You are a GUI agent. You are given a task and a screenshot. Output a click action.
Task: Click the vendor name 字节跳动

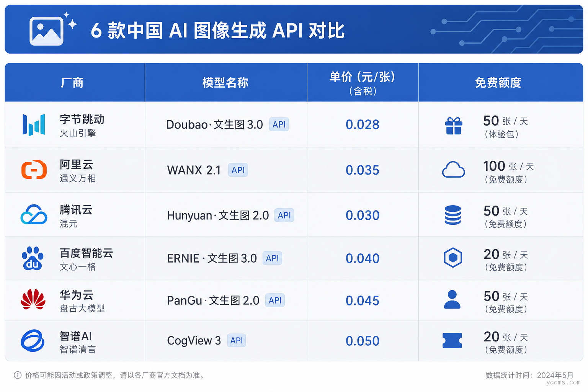point(82,119)
